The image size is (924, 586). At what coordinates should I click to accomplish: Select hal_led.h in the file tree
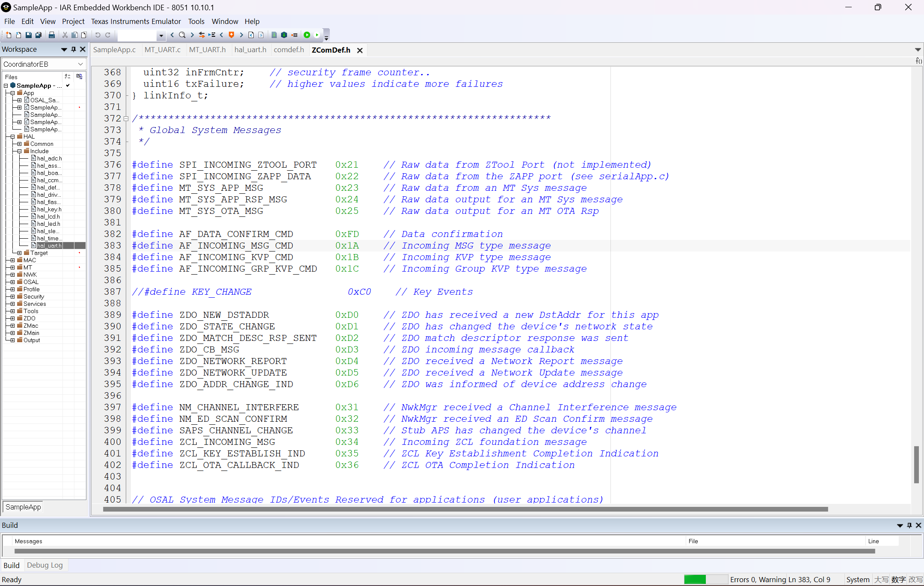(48, 224)
